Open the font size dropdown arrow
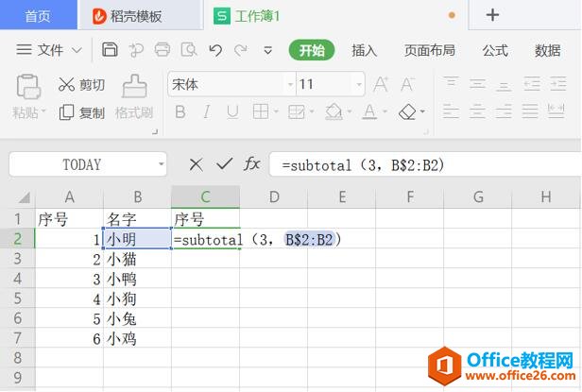582x392 pixels. point(359,85)
